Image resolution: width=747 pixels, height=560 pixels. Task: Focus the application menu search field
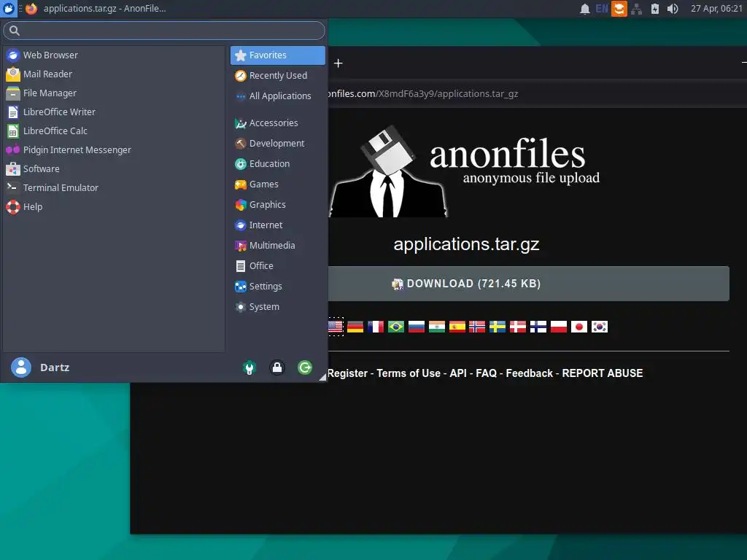coord(164,31)
